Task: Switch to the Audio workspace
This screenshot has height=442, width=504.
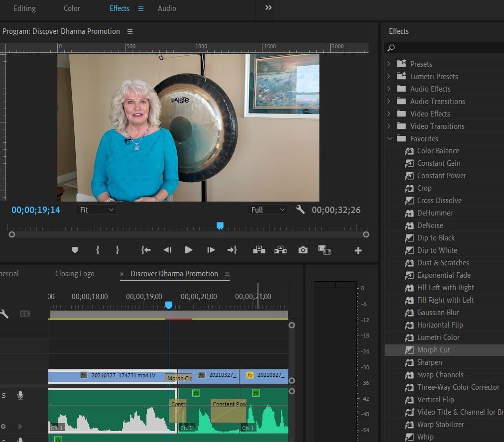Action: 167,8
